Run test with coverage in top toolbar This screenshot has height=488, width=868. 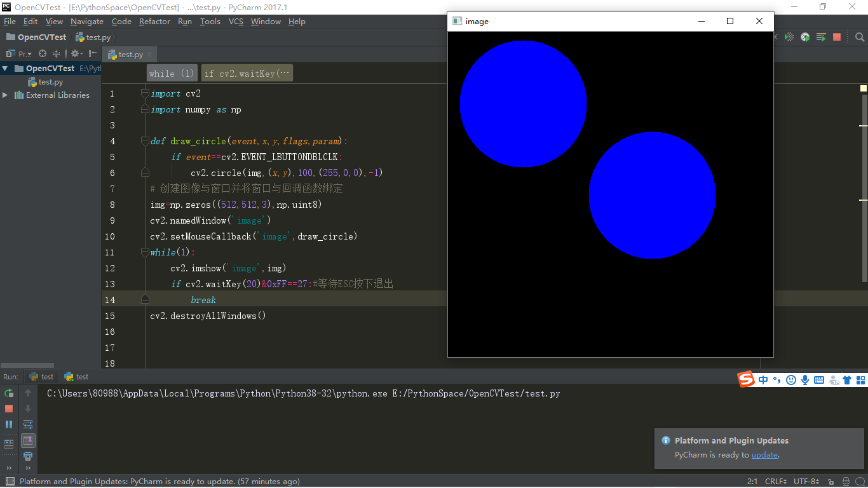789,37
